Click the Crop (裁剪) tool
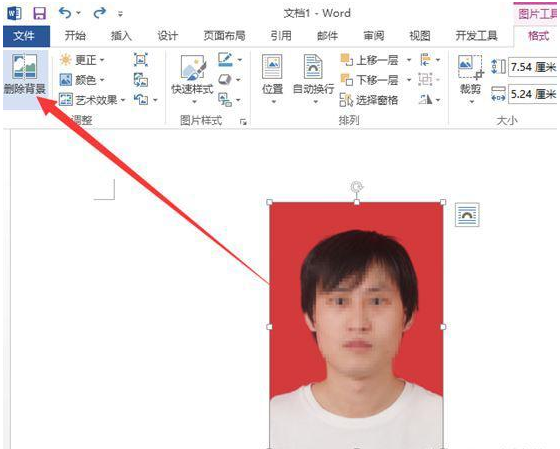 click(470, 79)
